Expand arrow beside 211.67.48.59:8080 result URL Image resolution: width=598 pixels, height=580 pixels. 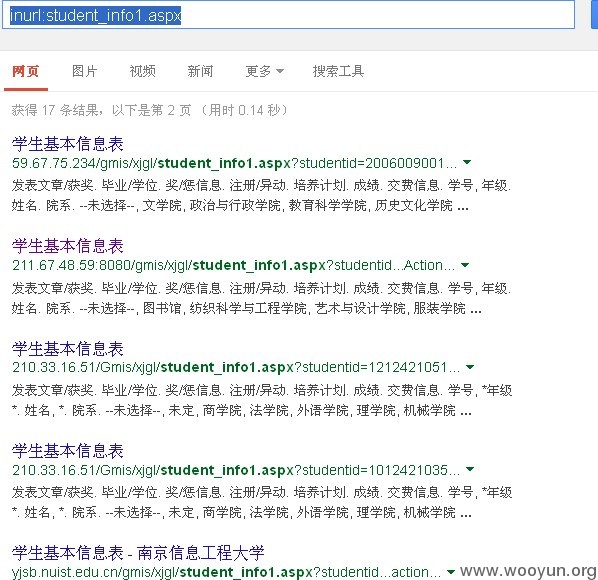[465, 265]
